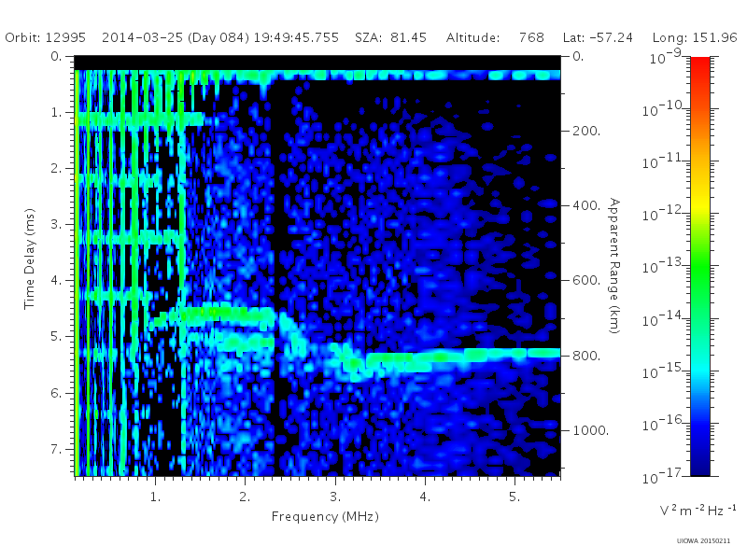Click the 'Orbit: 12995' header text

point(45,37)
